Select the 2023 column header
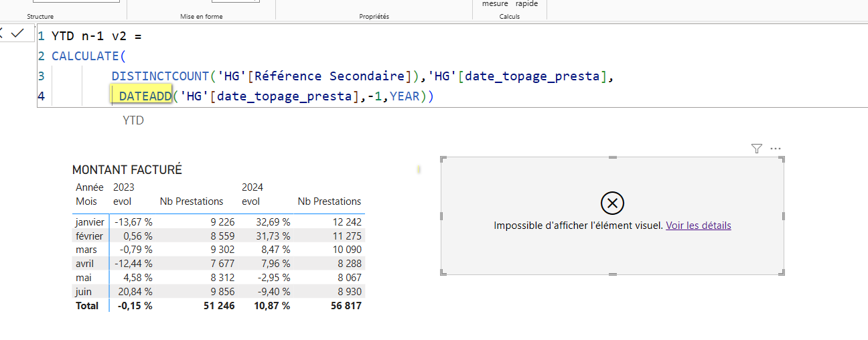The height and width of the screenshot is (340, 868). [124, 187]
